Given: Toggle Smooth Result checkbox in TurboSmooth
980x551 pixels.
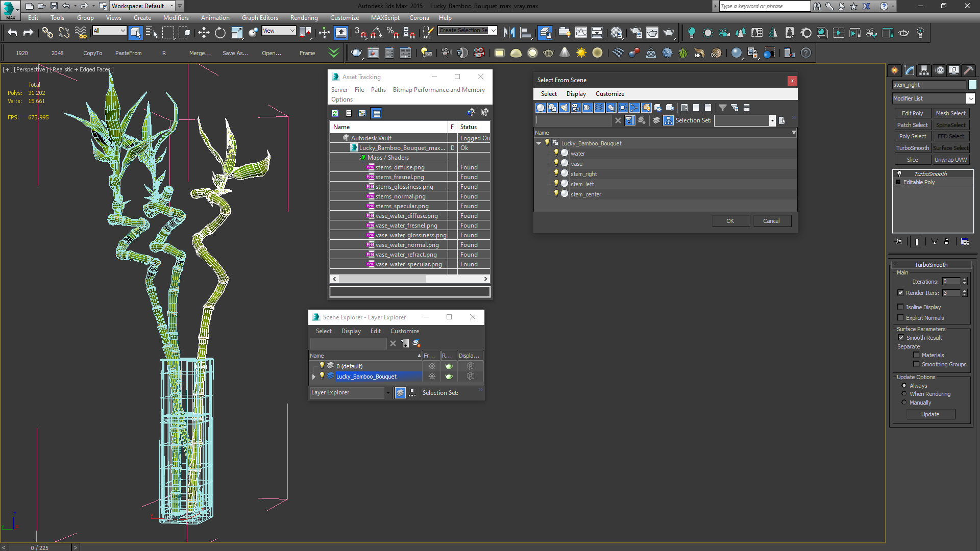Looking at the screenshot, I should (901, 338).
